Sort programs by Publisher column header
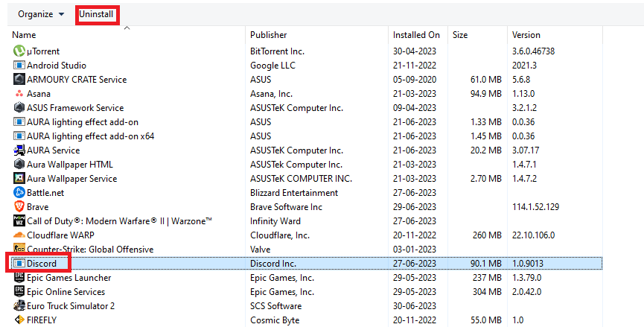Image resolution: width=644 pixels, height=327 pixels. pos(270,35)
